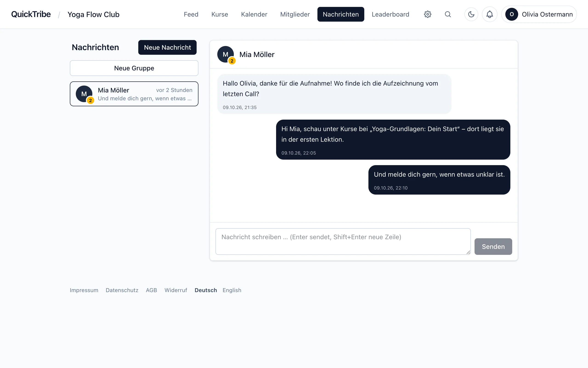The image size is (588, 368).
Task: Click the search magnifier icon
Action: coord(448,14)
